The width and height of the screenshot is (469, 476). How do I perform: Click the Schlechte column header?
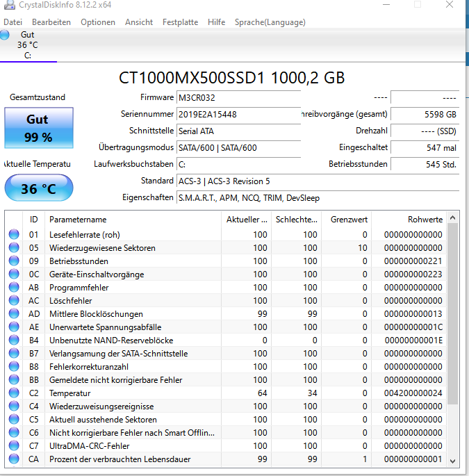(x=297, y=220)
